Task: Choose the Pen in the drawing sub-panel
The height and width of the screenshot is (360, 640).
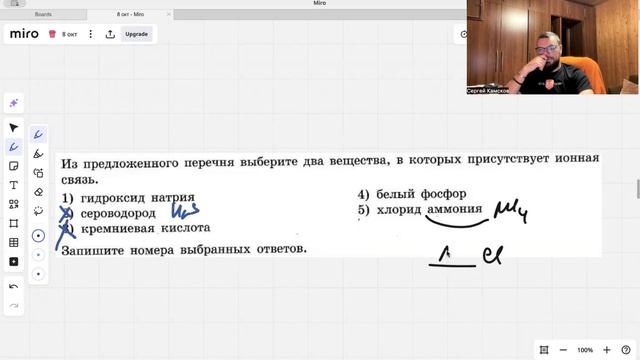Action: point(38,135)
